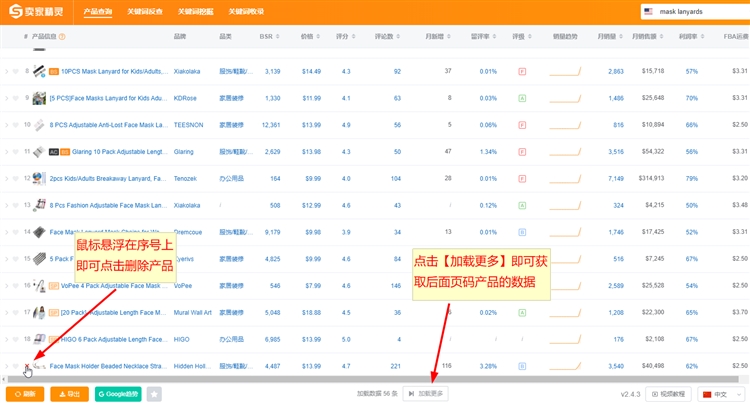This screenshot has width=750, height=403.
Task: Open Google趋势 green button
Action: (x=118, y=394)
